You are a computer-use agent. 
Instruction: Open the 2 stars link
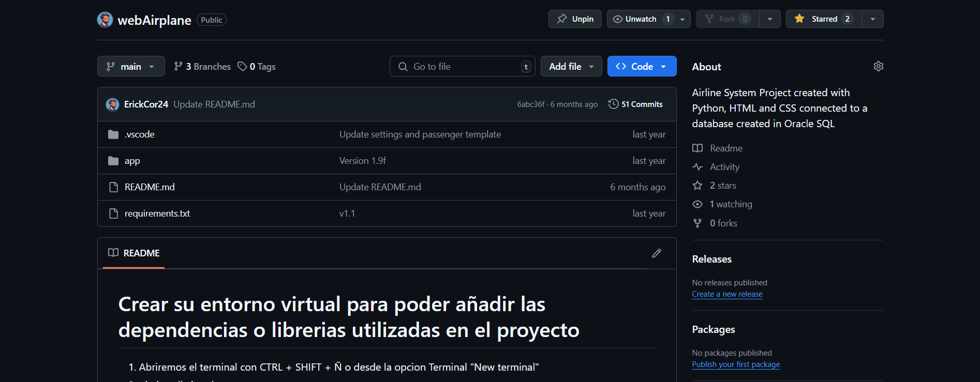[x=723, y=186]
